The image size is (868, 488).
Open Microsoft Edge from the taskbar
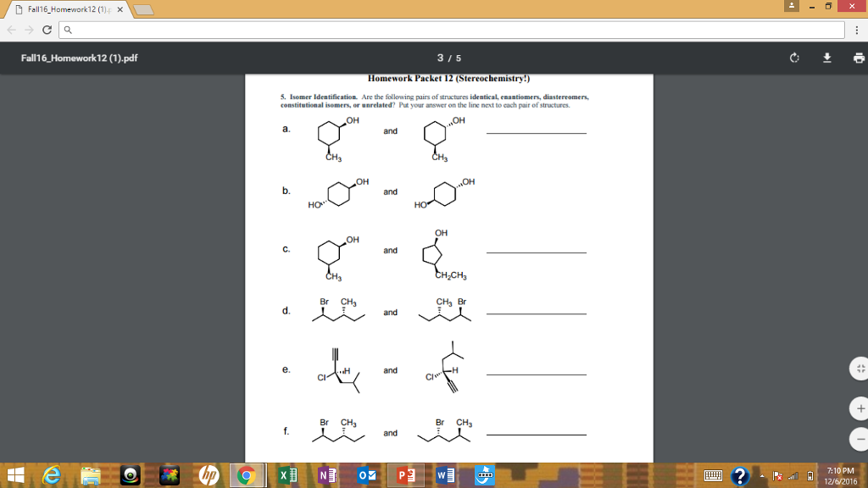50,475
